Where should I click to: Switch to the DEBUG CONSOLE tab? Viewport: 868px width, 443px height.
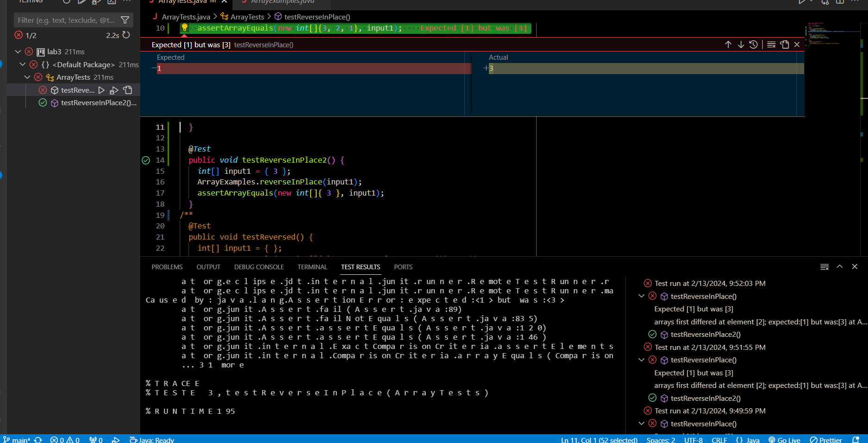259,267
